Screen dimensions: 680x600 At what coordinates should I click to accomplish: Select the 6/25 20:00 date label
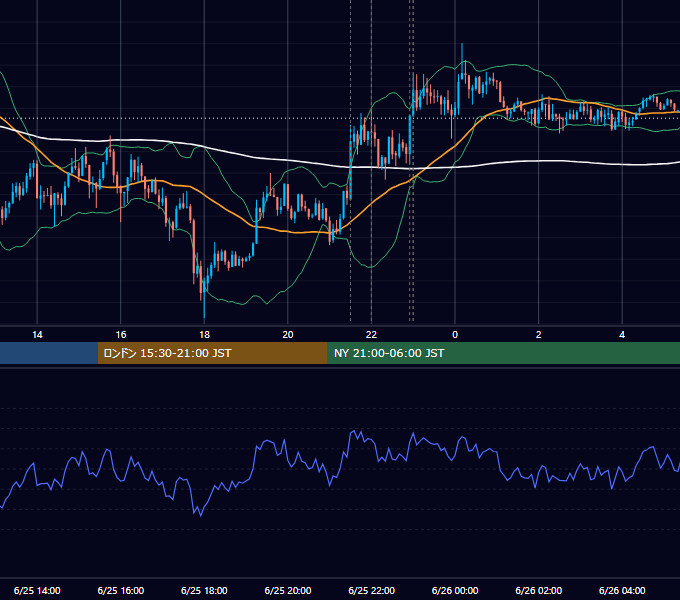288,590
